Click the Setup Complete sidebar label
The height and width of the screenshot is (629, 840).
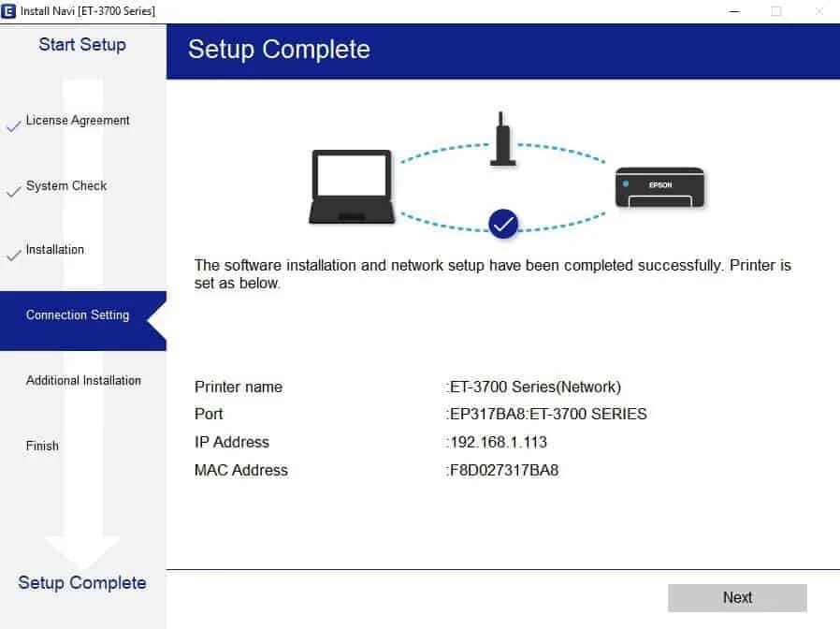(82, 582)
